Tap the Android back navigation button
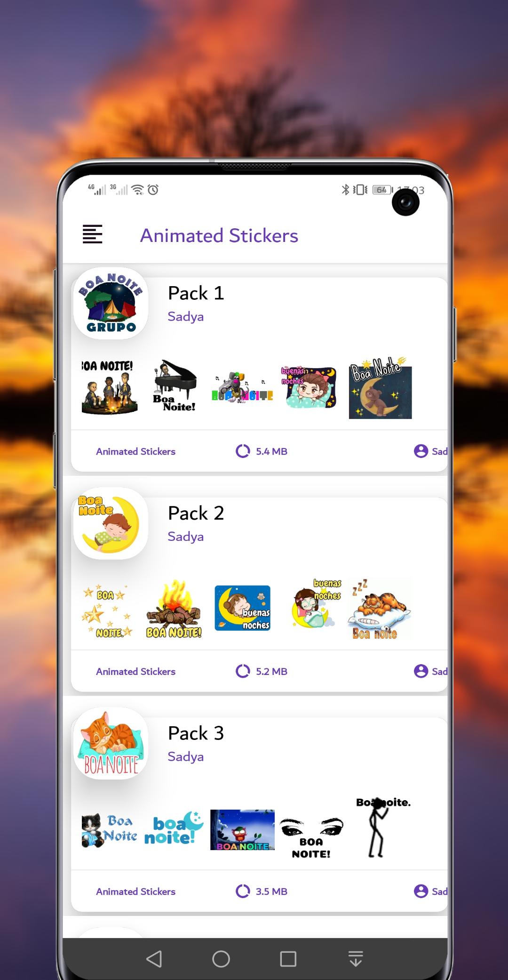Viewport: 508px width, 980px height. click(154, 959)
